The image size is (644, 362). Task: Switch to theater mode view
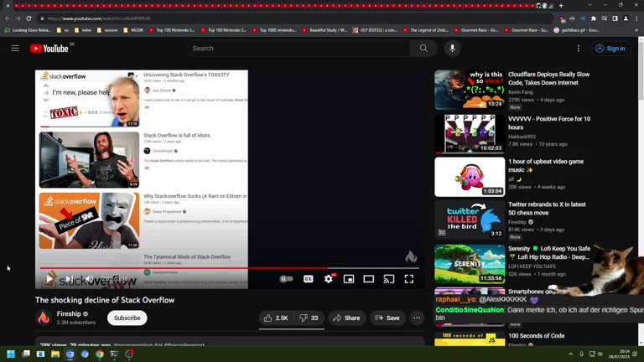pyautogui.click(x=369, y=279)
